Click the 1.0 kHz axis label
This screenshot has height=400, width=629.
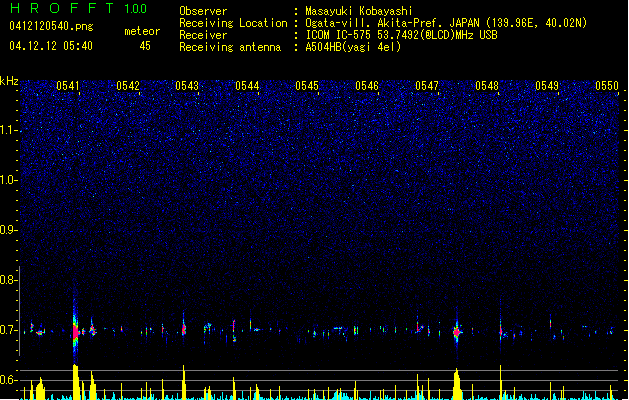[8, 180]
